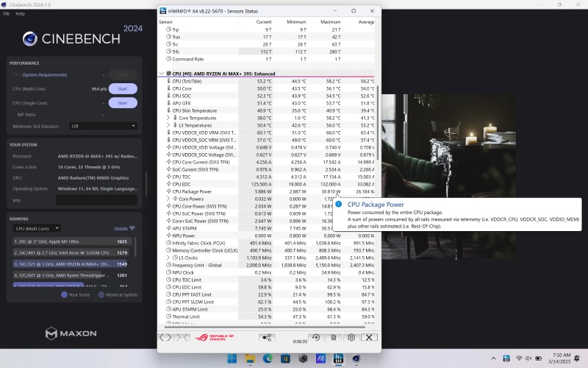
Task: Select AMD Ryzen Threadripper ranking entry
Action: [71, 275]
